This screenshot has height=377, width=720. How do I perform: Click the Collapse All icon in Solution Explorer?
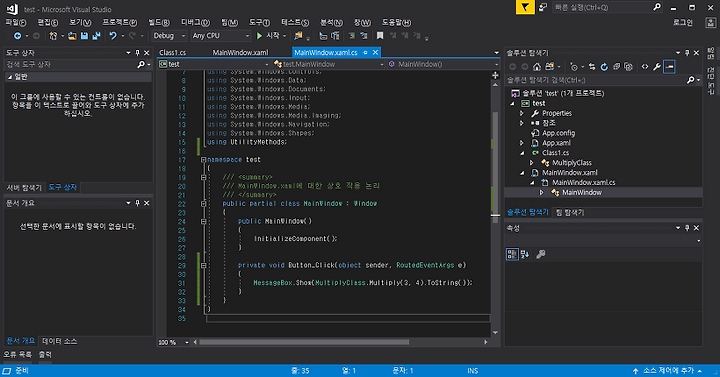click(x=617, y=67)
